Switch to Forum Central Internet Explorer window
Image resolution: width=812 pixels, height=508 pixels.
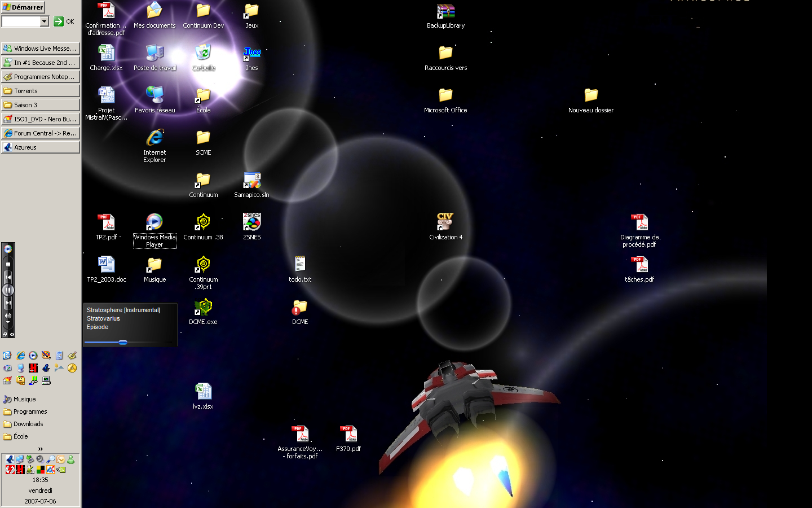(41, 133)
